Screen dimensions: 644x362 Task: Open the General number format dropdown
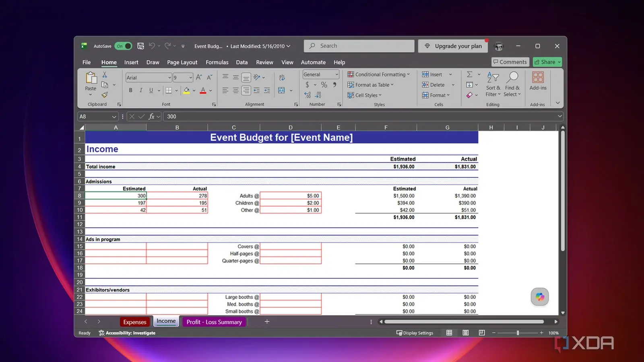click(x=337, y=74)
